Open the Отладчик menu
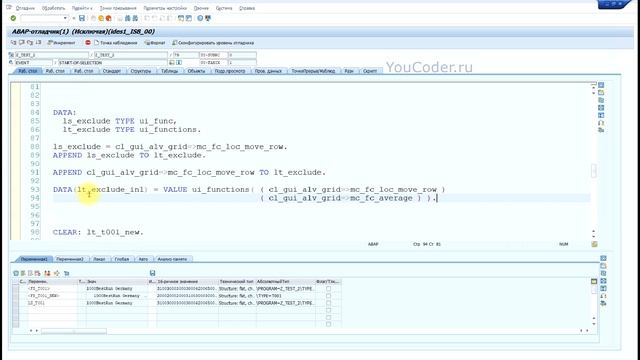This screenshot has height=360, width=640. pyautogui.click(x=25, y=8)
